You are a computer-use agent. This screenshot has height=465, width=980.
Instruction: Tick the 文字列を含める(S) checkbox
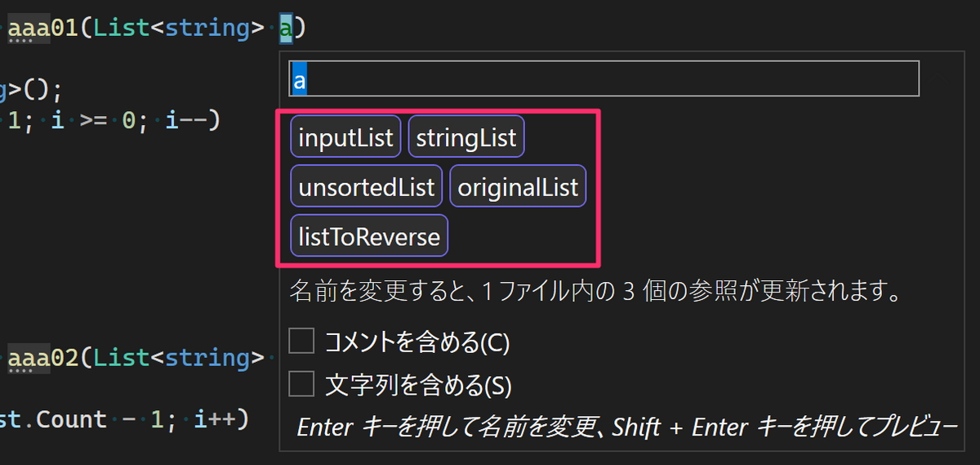(301, 383)
